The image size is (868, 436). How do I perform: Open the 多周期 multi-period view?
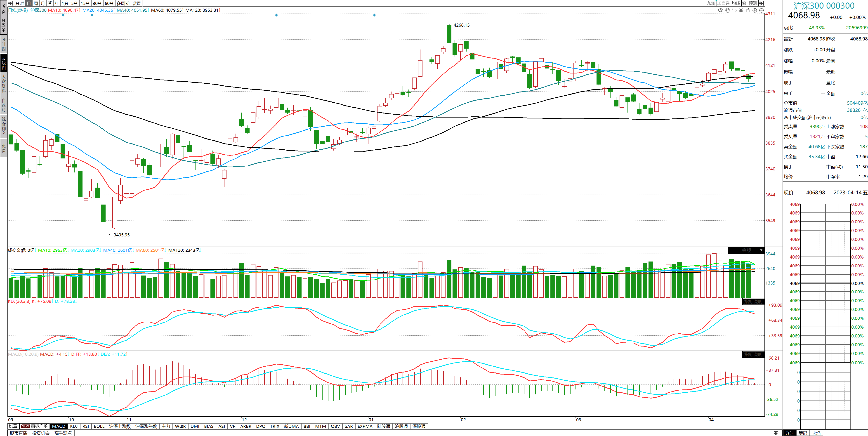pyautogui.click(x=123, y=3)
